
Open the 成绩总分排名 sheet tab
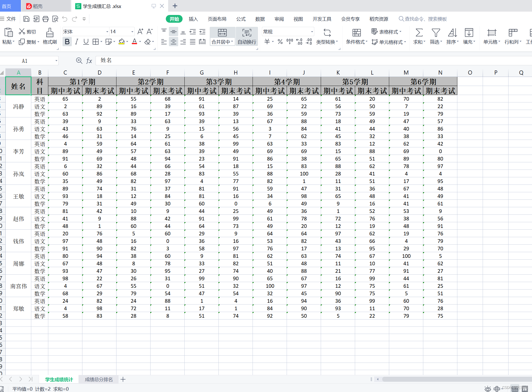99,379
